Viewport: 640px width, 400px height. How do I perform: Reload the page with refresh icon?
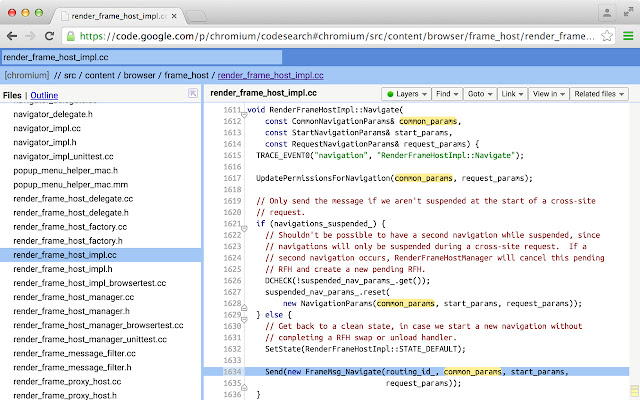(x=49, y=36)
